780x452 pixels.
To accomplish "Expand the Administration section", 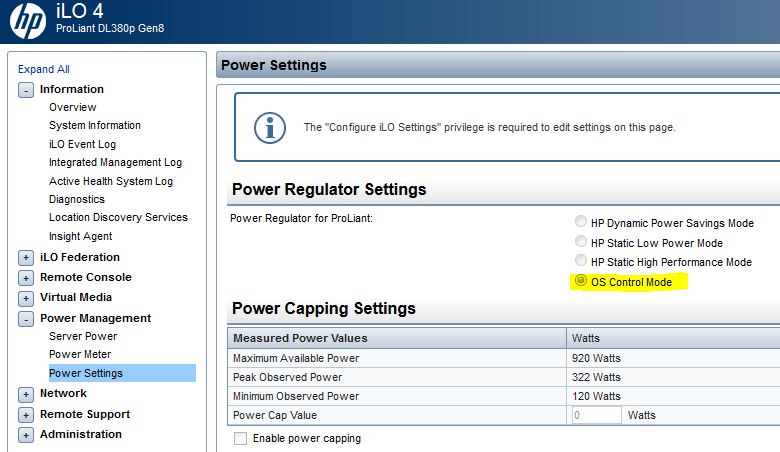I will pos(26,435).
